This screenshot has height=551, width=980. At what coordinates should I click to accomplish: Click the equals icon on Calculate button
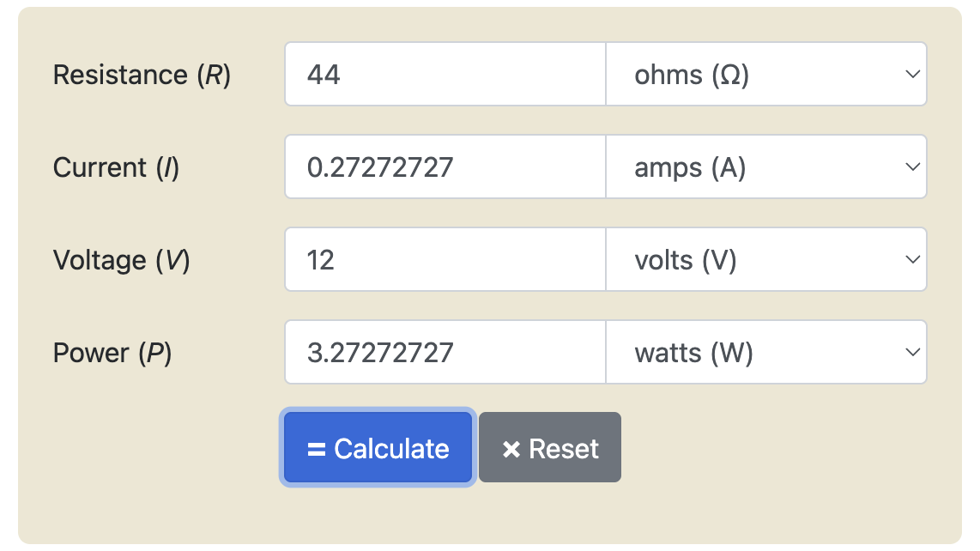click(x=317, y=449)
